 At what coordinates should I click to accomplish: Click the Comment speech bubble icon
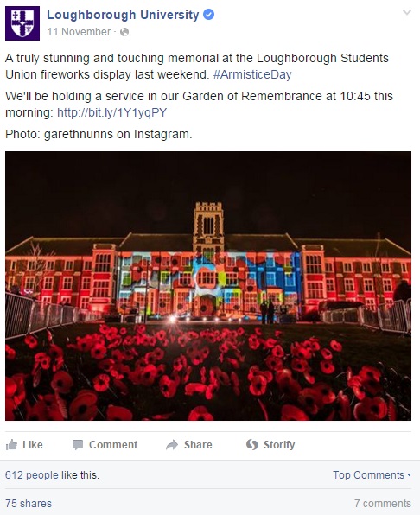pyautogui.click(x=78, y=445)
